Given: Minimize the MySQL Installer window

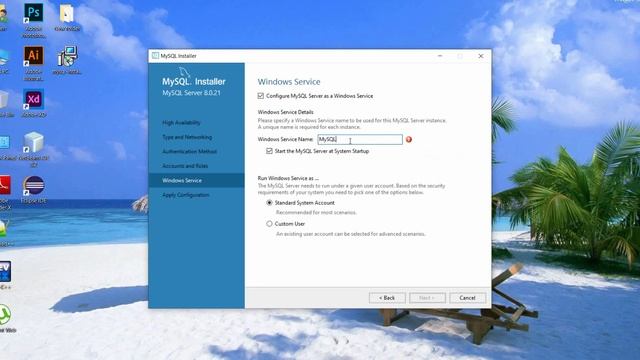Looking at the screenshot, I should (x=440, y=56).
